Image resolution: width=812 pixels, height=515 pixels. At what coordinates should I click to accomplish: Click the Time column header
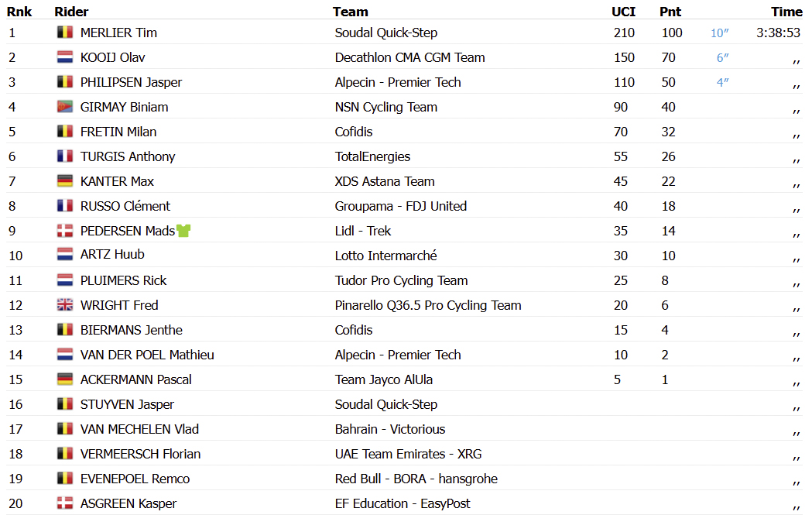(x=786, y=12)
